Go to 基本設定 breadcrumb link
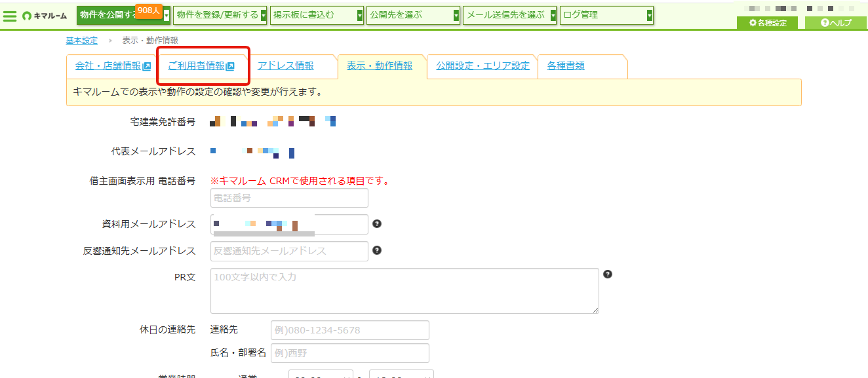 coord(82,41)
